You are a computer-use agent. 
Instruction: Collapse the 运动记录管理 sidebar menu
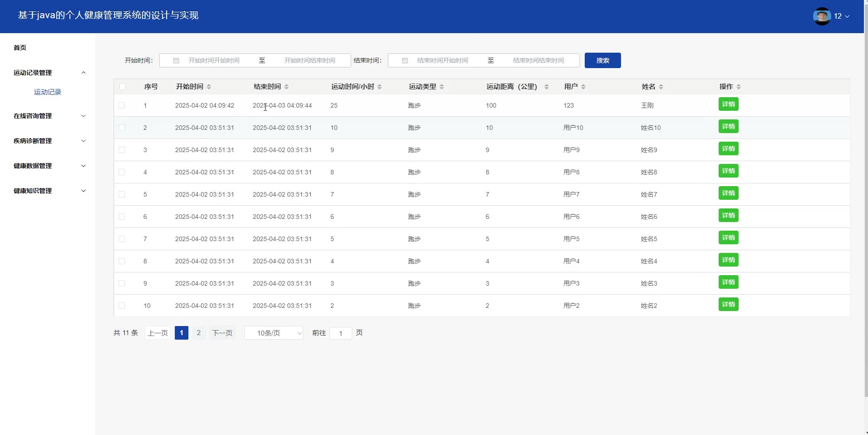[x=49, y=73]
